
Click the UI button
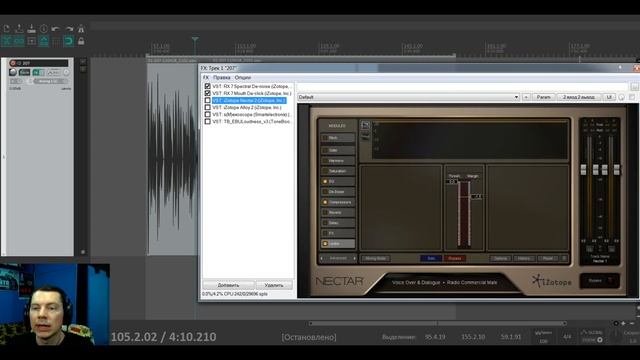click(x=609, y=97)
